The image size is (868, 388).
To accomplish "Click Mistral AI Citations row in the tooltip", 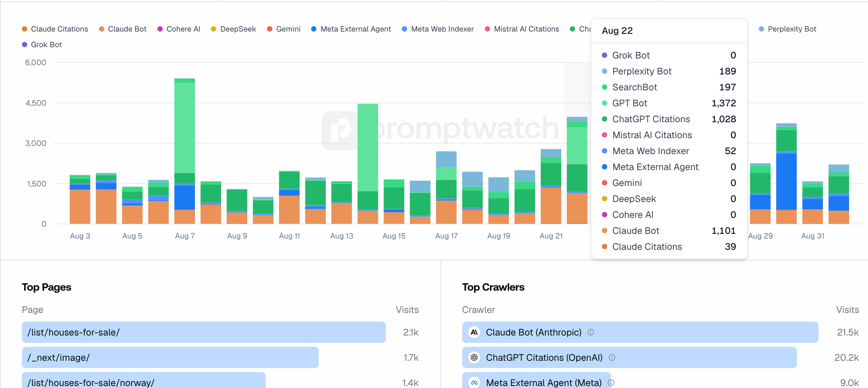I will tap(669, 135).
